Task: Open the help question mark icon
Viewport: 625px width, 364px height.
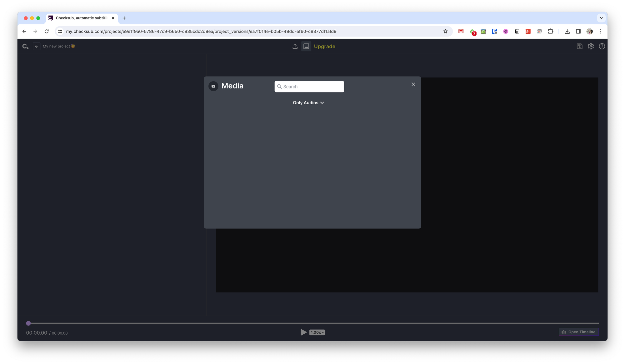Action: 602,46
